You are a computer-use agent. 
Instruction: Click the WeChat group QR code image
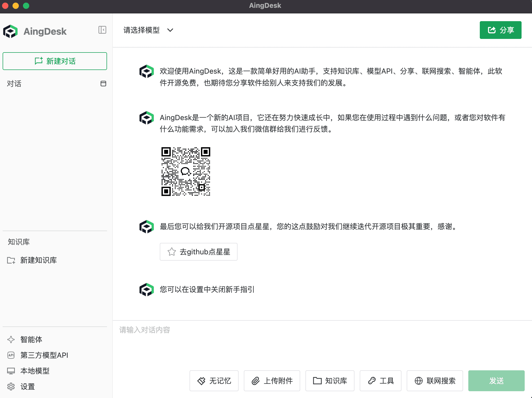[x=186, y=171]
